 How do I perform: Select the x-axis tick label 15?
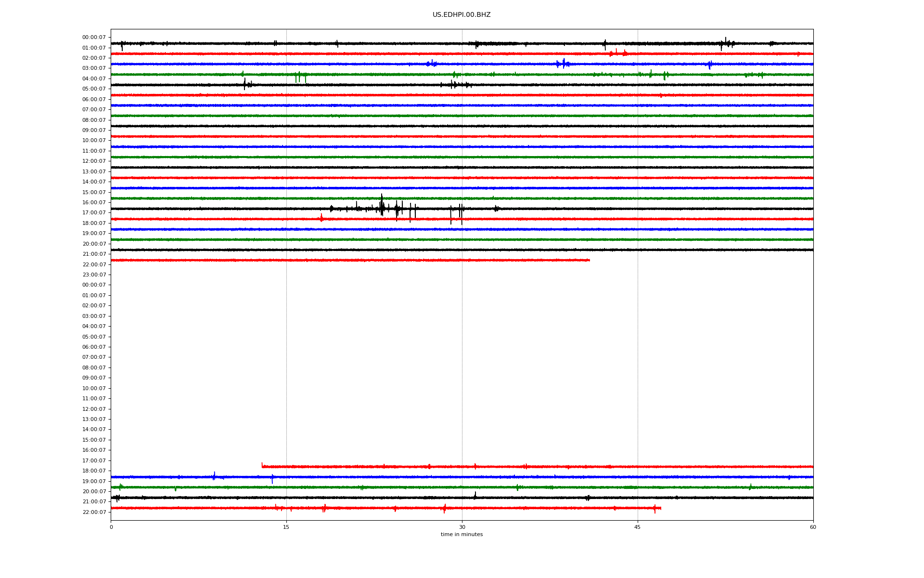point(286,527)
